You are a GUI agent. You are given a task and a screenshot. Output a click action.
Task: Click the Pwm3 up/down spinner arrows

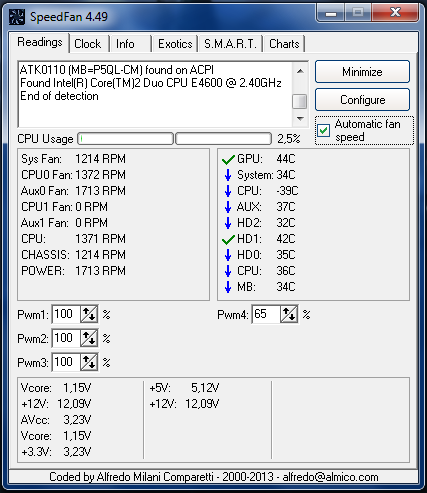point(89,362)
